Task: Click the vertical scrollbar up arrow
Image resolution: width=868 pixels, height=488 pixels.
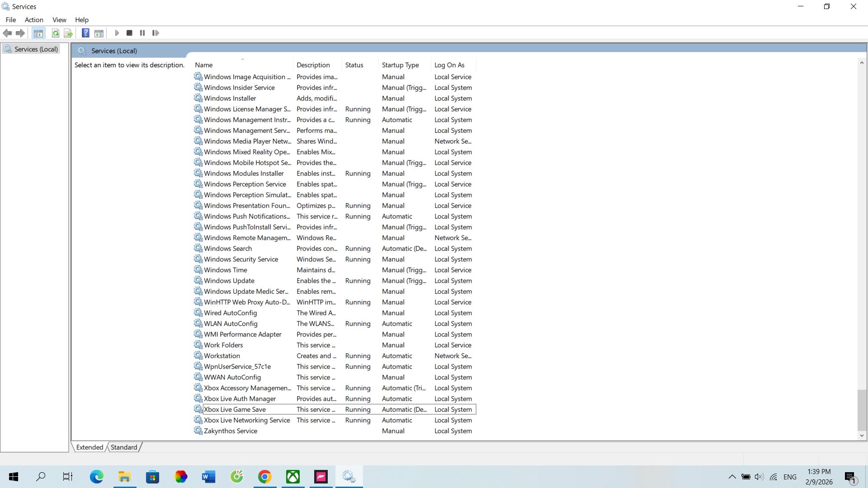Action: (x=862, y=63)
